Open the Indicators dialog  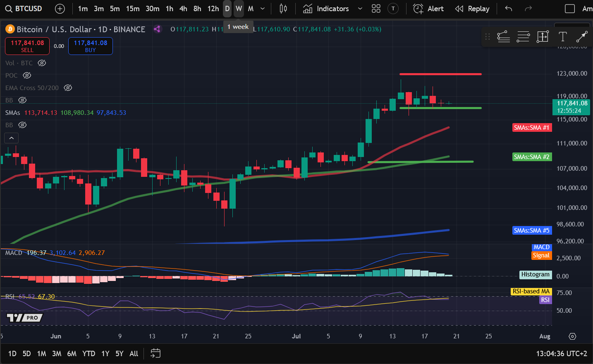(326, 9)
